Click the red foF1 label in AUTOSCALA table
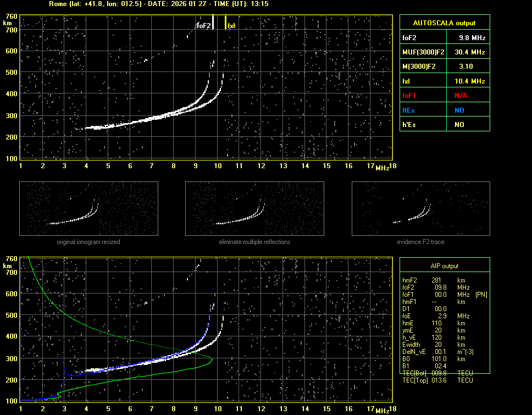532x415 pixels. (409, 96)
